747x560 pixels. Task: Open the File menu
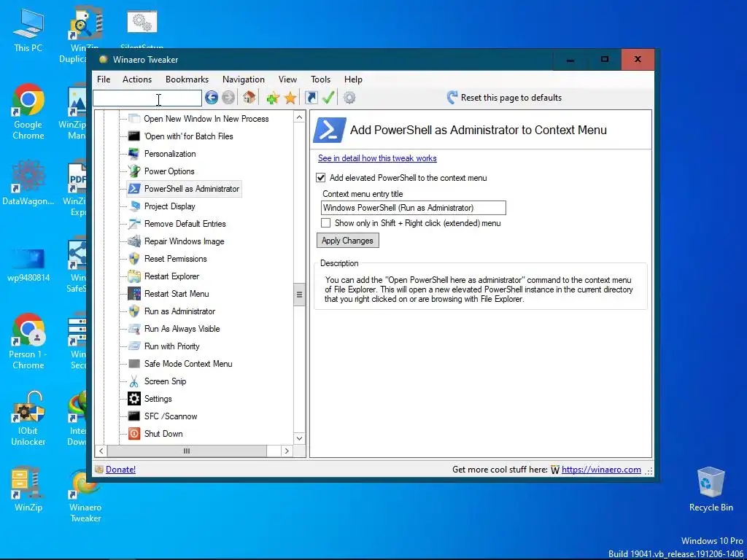point(104,79)
